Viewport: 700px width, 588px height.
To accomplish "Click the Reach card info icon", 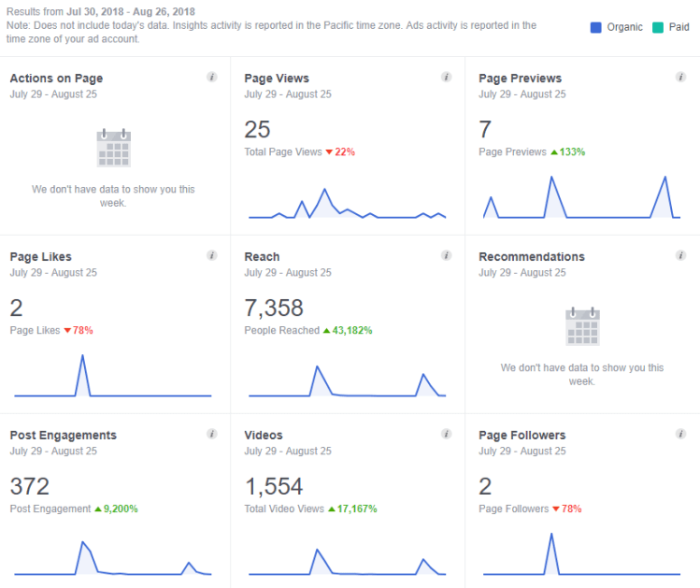I will point(447,255).
